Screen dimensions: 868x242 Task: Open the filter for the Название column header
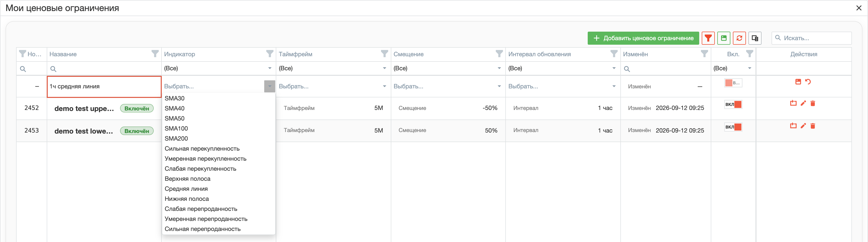[x=155, y=54]
